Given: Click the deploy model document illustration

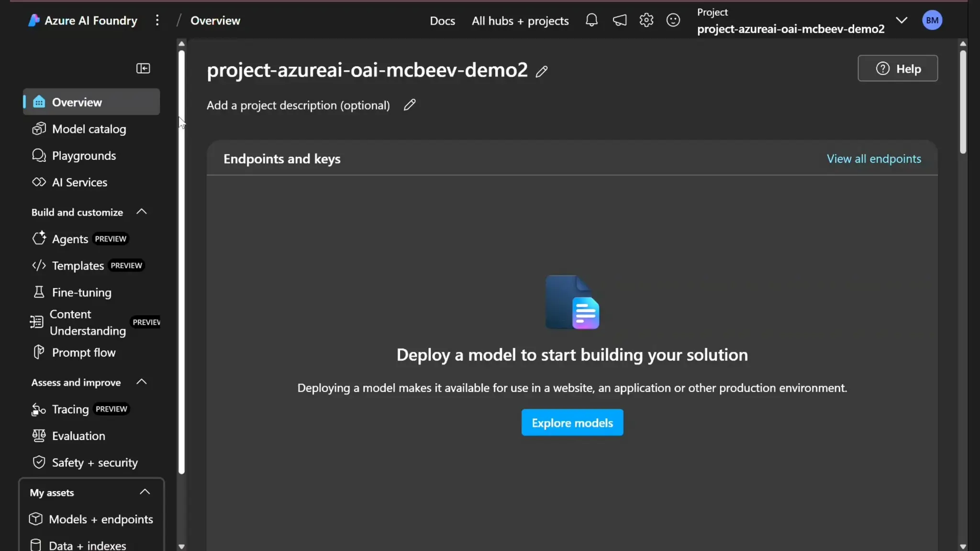Looking at the screenshot, I should pos(572,302).
